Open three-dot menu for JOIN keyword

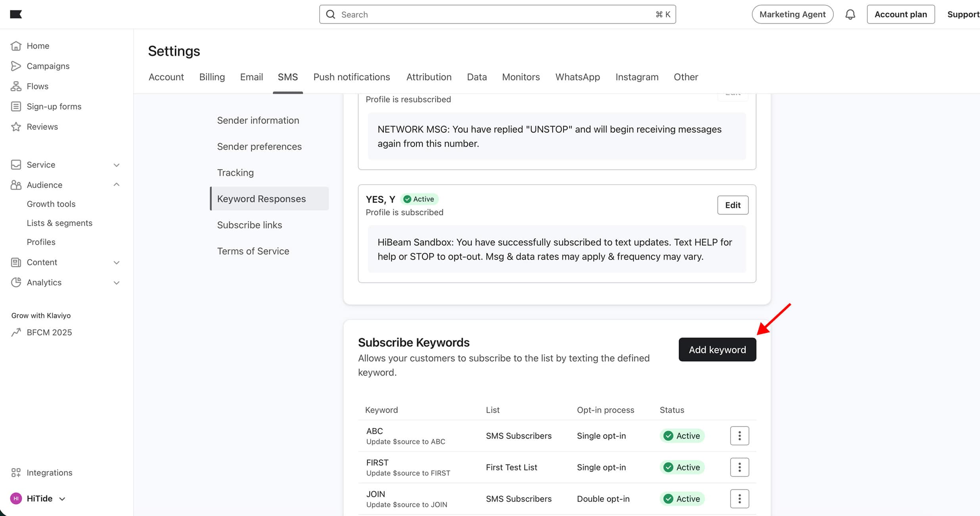[x=739, y=499]
